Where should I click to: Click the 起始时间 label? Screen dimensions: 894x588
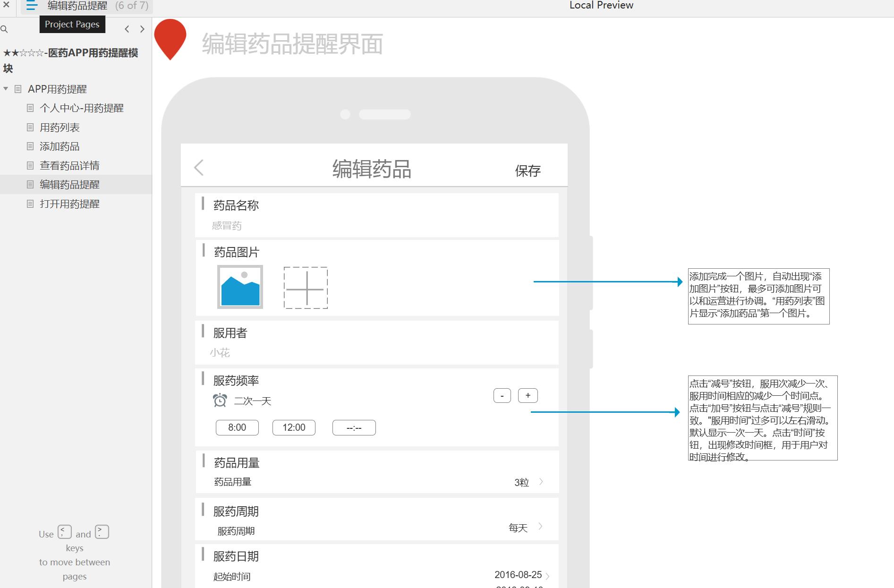(232, 577)
